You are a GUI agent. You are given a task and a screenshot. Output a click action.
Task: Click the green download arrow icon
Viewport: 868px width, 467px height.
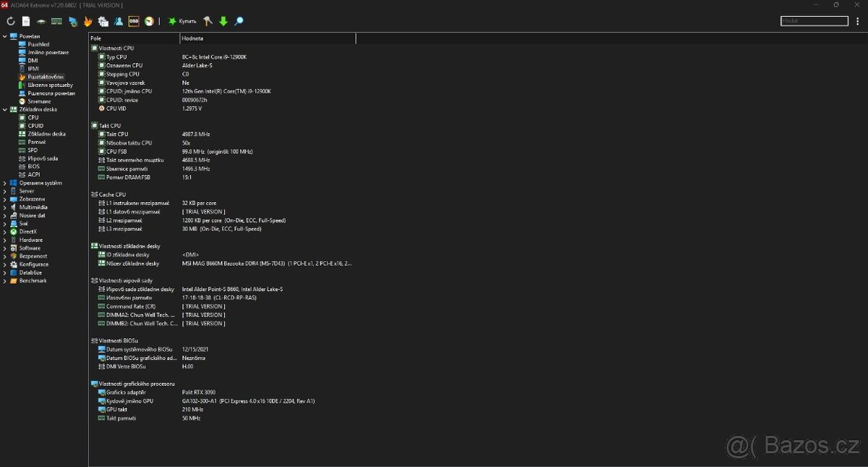(223, 22)
